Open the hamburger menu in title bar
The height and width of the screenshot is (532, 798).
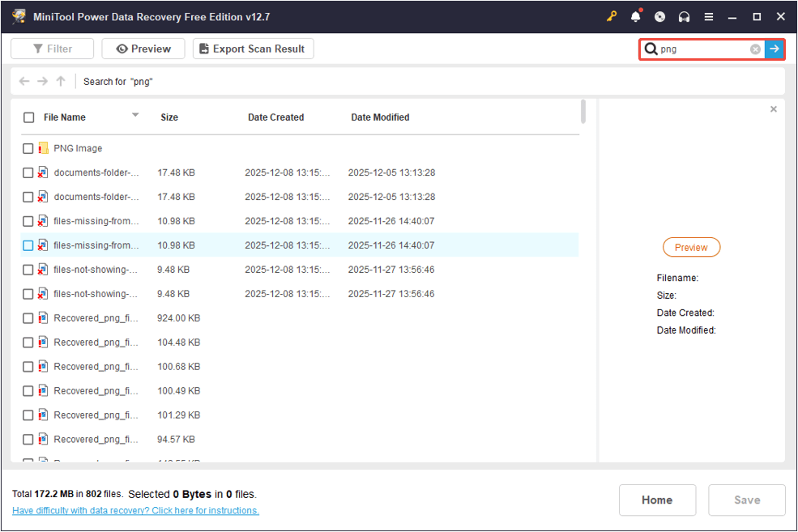click(708, 16)
